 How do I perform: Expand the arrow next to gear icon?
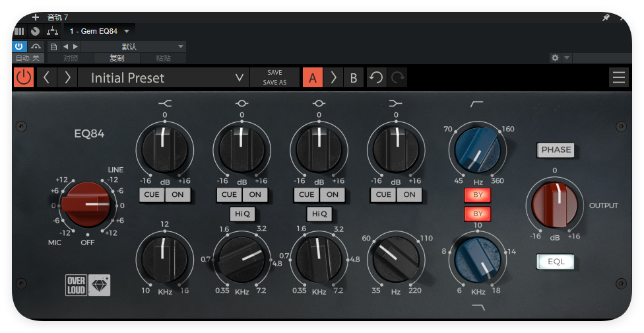click(566, 57)
